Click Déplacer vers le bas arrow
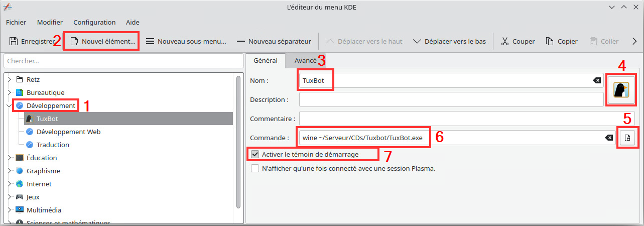The height and width of the screenshot is (226, 644). 417,41
